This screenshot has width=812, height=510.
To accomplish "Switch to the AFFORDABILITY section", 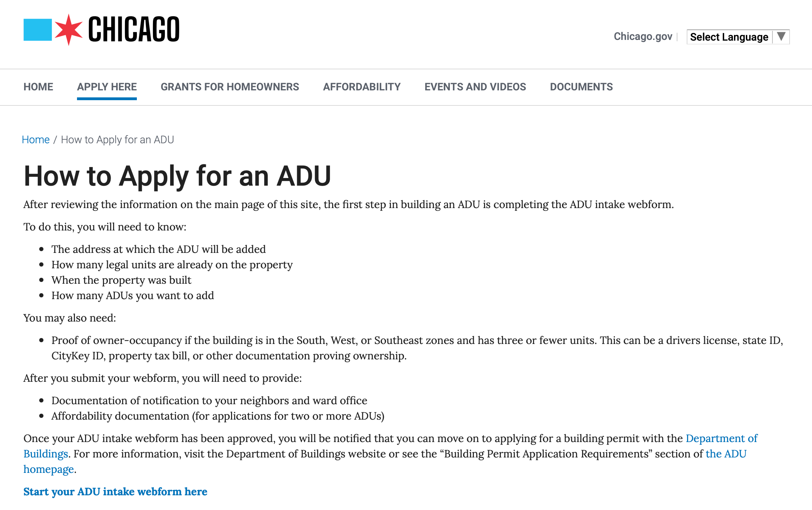I will pyautogui.click(x=362, y=87).
